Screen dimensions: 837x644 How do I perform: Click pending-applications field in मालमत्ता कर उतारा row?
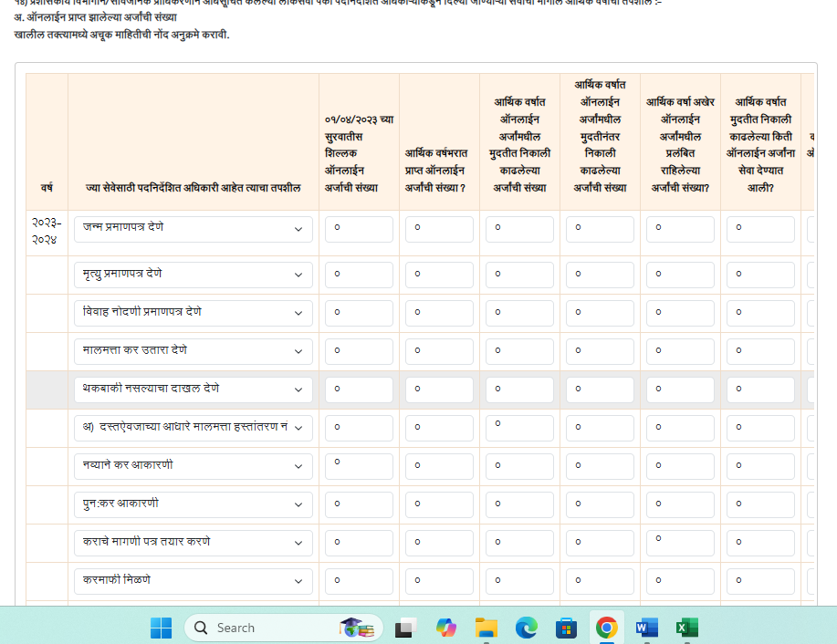[680, 351]
